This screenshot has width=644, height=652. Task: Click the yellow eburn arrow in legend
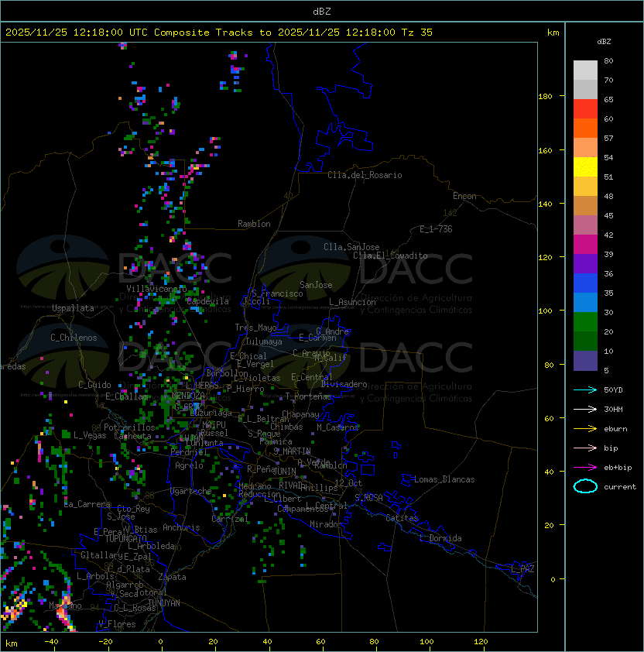[585, 429]
